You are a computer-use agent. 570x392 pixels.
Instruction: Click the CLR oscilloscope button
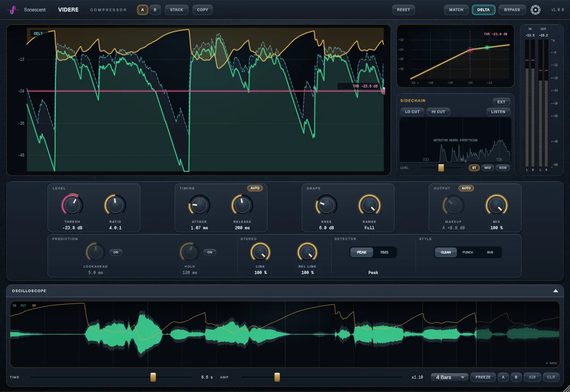point(551,377)
